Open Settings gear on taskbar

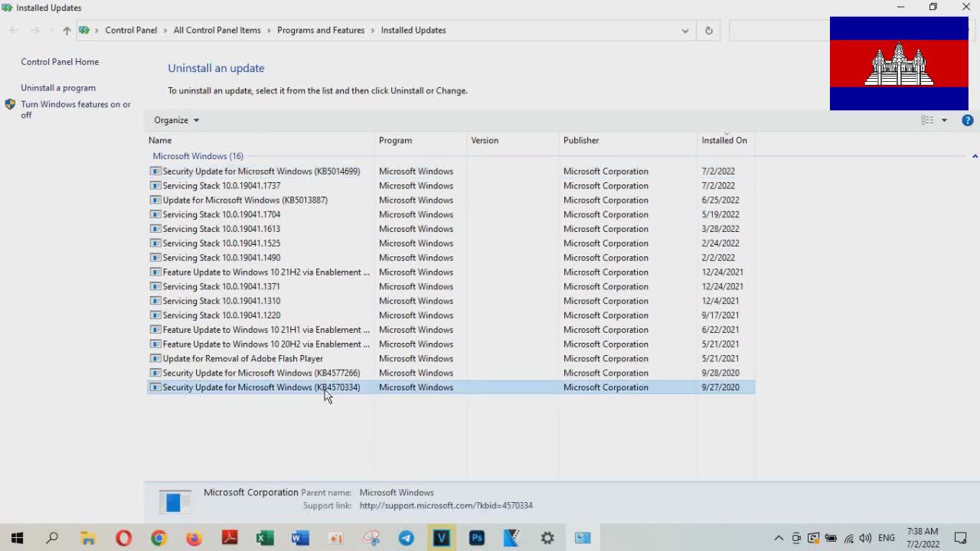click(547, 538)
